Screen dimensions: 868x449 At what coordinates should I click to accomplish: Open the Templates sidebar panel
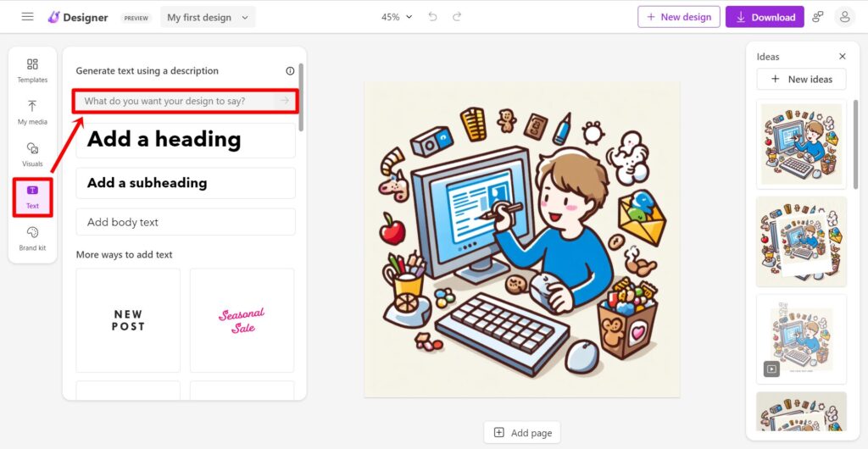(33, 70)
